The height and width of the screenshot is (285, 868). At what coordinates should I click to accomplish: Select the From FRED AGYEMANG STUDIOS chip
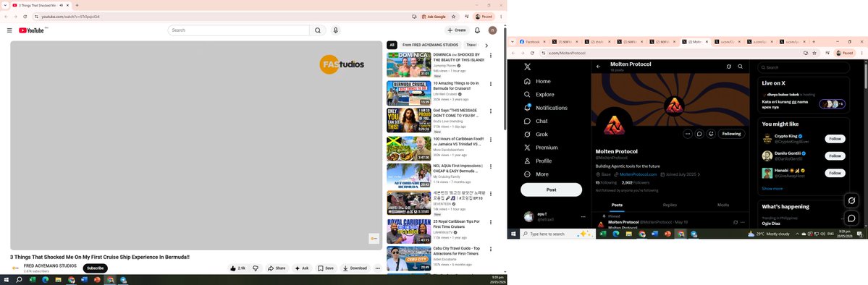pos(430,46)
